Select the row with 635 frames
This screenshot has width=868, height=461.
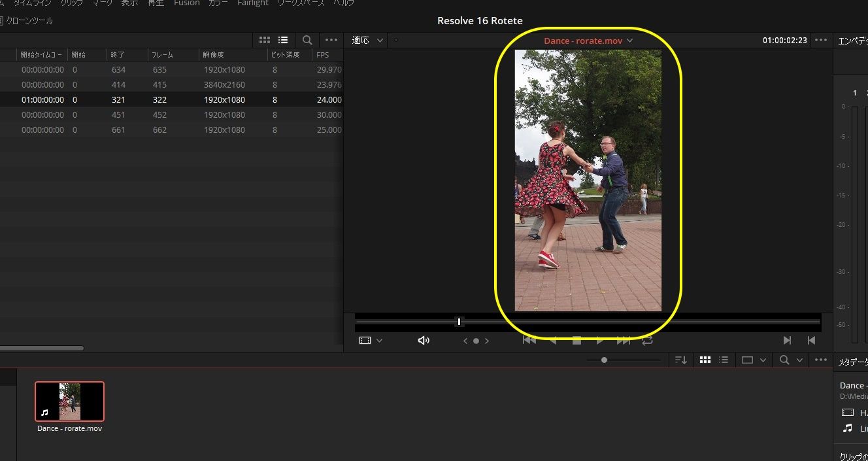171,69
